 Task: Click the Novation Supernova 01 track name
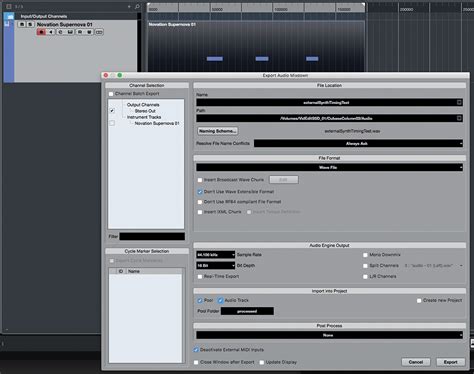click(64, 24)
